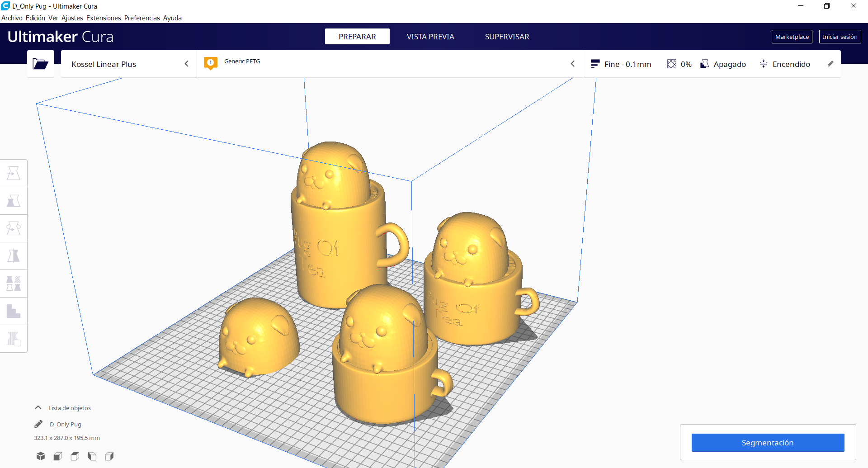Select the Rotate tool in left toolbar
The width and height of the screenshot is (868, 468).
point(14,228)
